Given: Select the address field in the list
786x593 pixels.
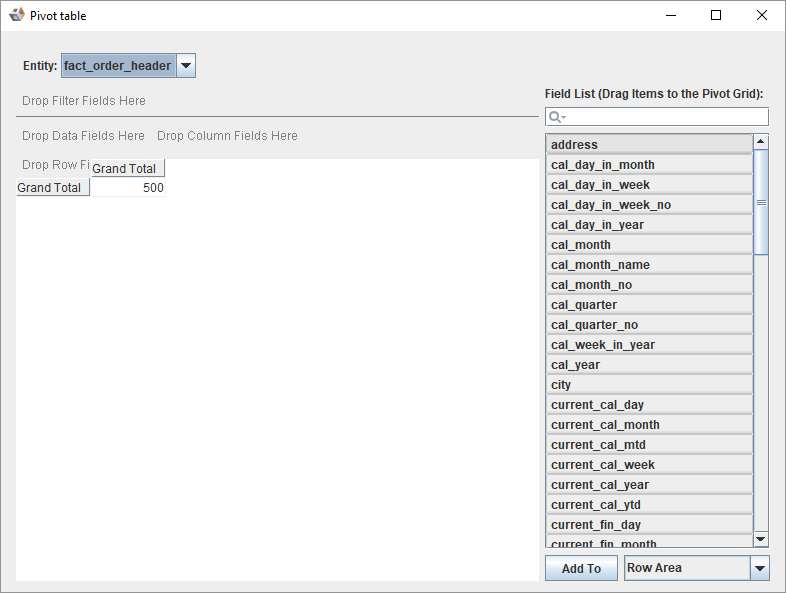Looking at the screenshot, I should pos(649,145).
